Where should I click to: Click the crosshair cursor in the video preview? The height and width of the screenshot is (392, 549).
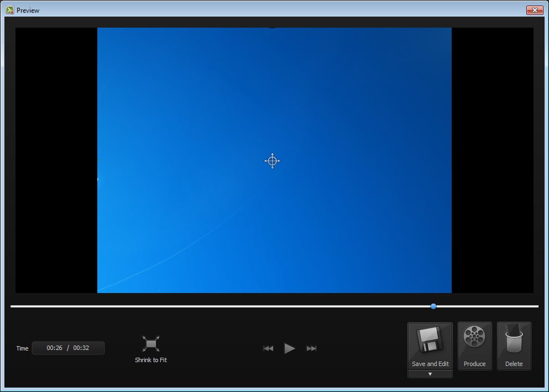272,161
